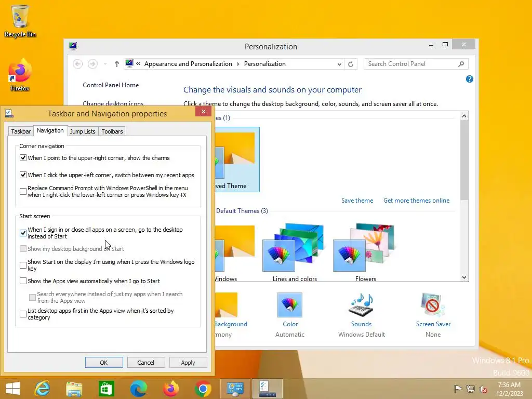Screen dimensions: 532x399
Task: Click Change desktop icons link
Action: [113, 103]
